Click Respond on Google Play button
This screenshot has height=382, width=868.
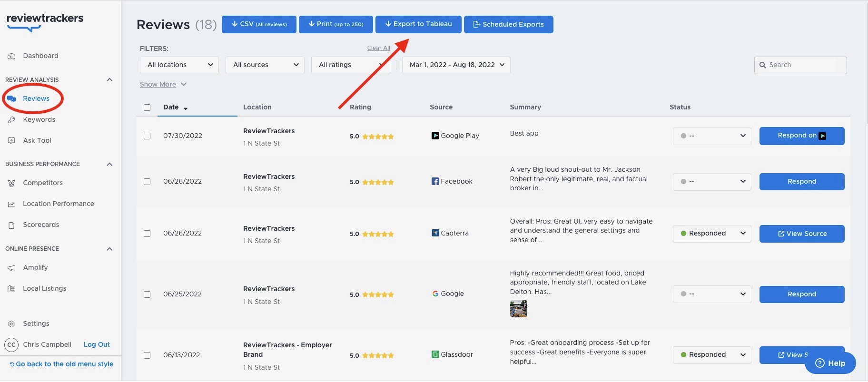(x=802, y=136)
